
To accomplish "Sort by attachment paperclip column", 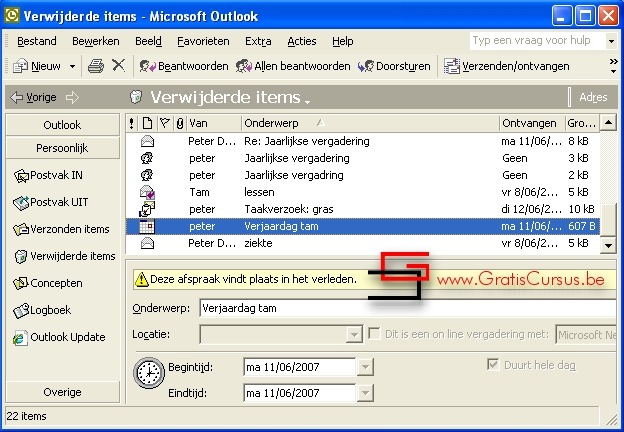I will click(x=180, y=123).
